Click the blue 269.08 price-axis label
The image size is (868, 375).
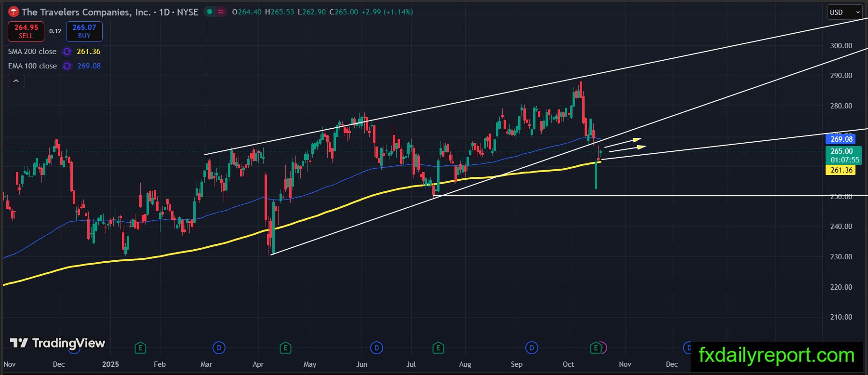[841, 139]
